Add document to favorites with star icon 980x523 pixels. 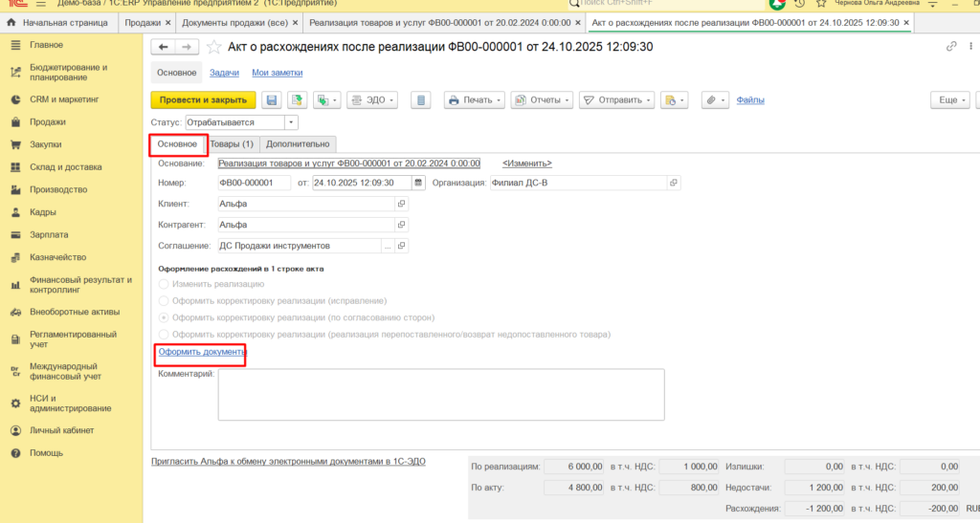tap(213, 47)
